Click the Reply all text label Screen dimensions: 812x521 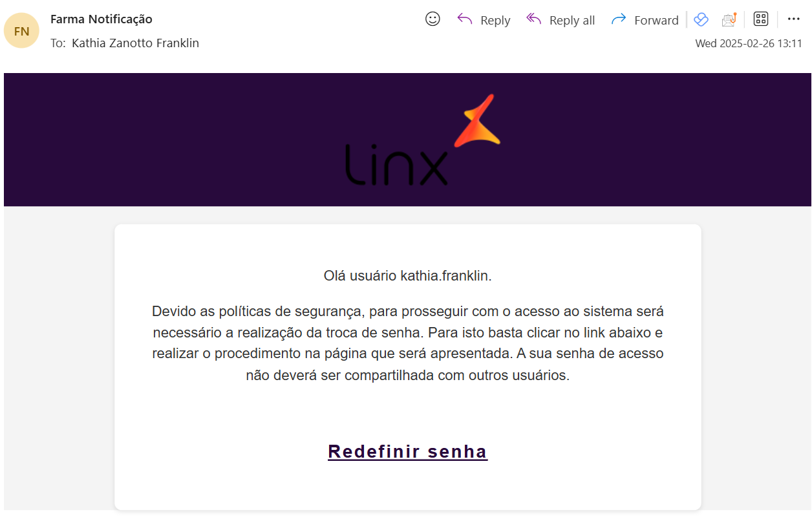(572, 21)
